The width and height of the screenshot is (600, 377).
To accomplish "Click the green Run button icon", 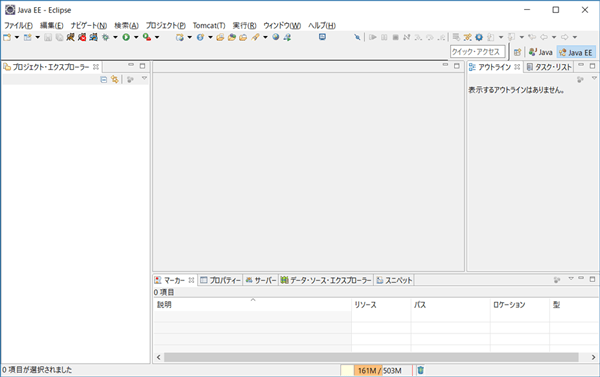I will 126,37.
